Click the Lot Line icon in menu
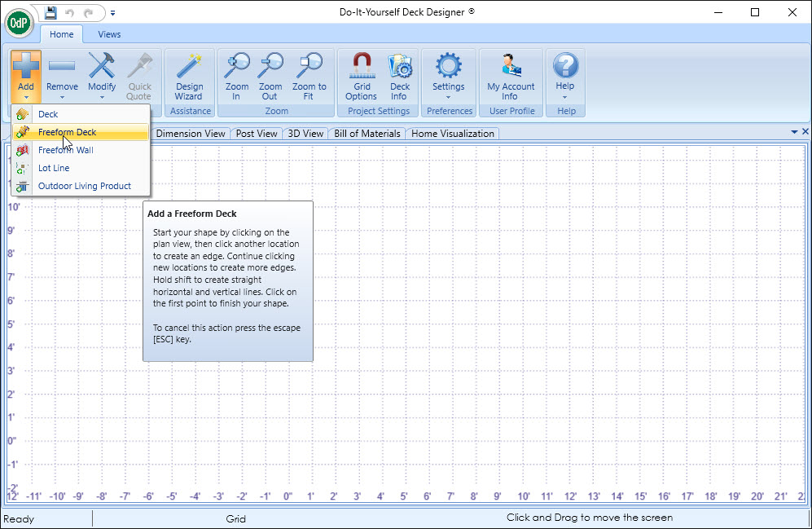812x529 pixels. click(x=22, y=168)
